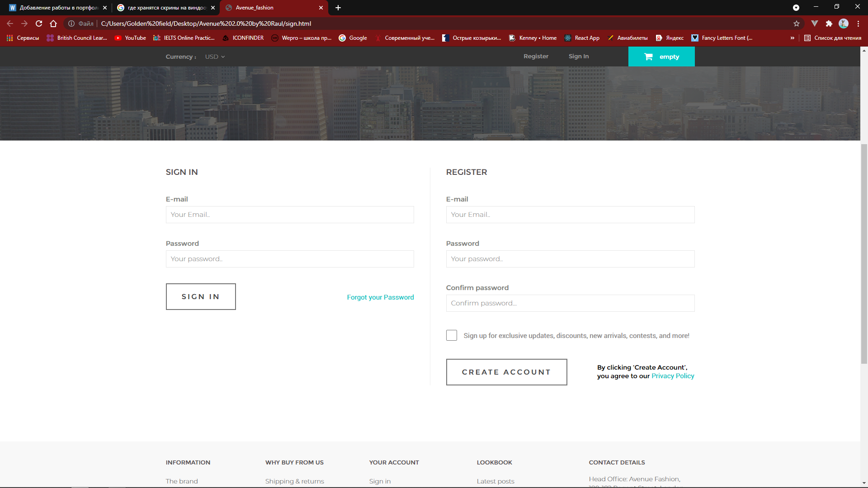Bookmark this page with the star icon
868x488 pixels.
tap(797, 23)
